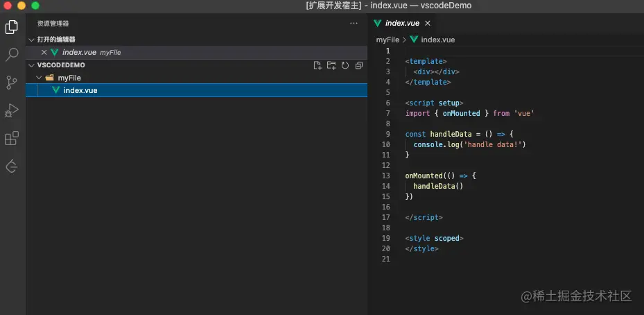Click the New File icon in explorer
The width and height of the screenshot is (644, 315).
(x=317, y=65)
